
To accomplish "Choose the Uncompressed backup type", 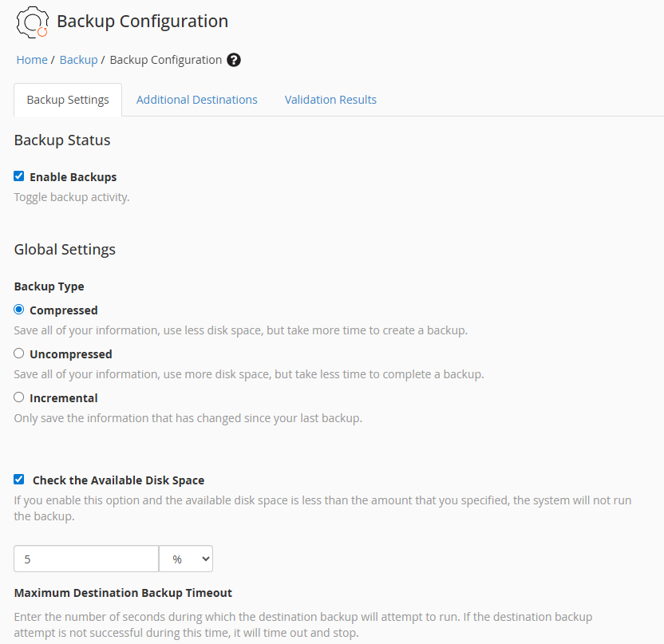I will click(x=18, y=354).
